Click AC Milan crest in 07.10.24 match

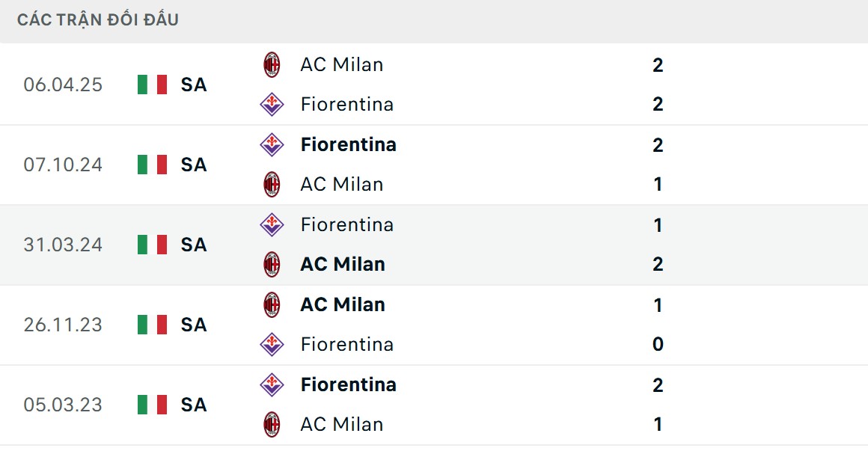tap(272, 184)
